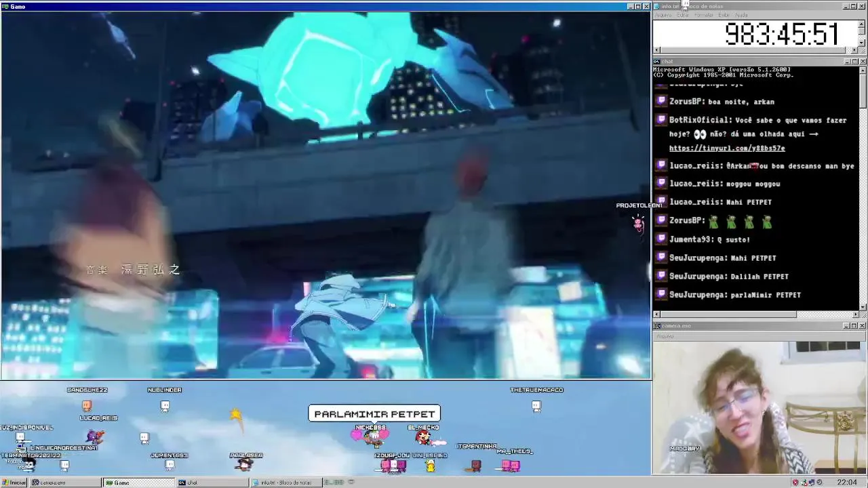Click the THETRUEMACACO avatar character
This screenshot has height=488, width=868.
coord(536,406)
